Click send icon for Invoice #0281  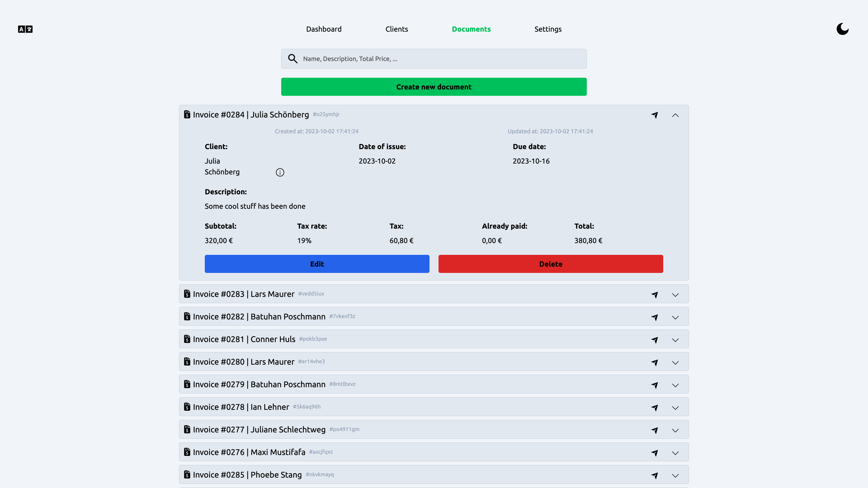pyautogui.click(x=654, y=340)
